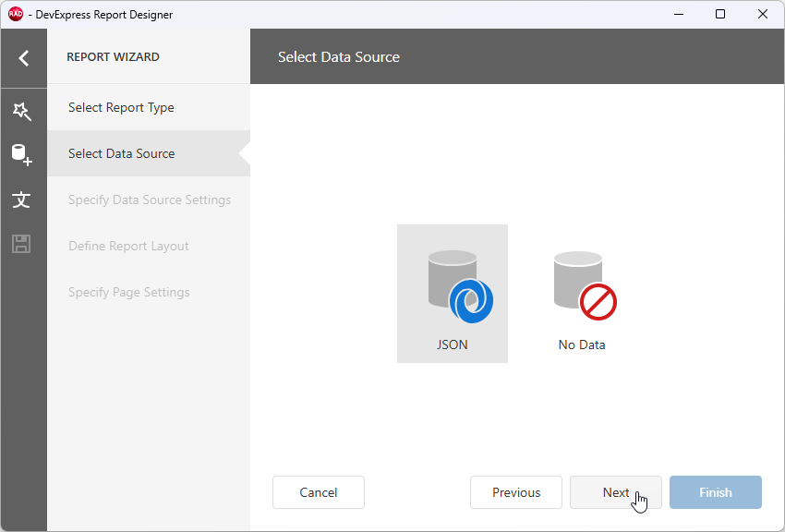Click the disabled Finish button
Screen dimensions: 785x532
715,492
